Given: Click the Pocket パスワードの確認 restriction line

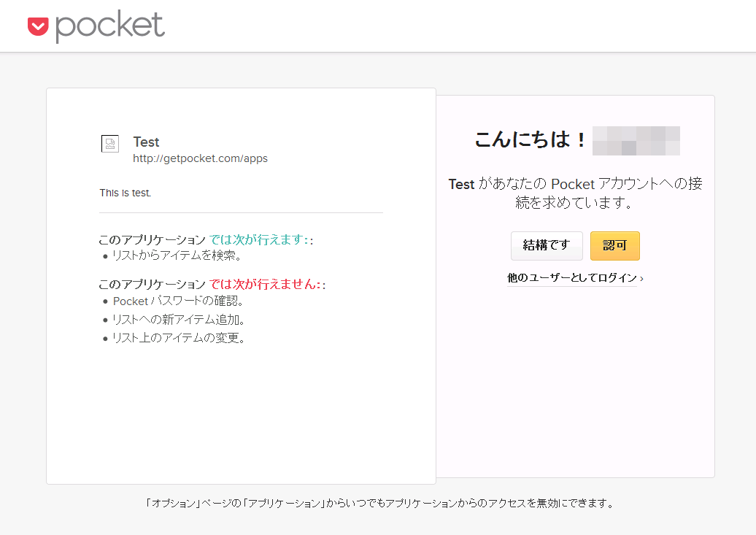Looking at the screenshot, I should point(178,301).
